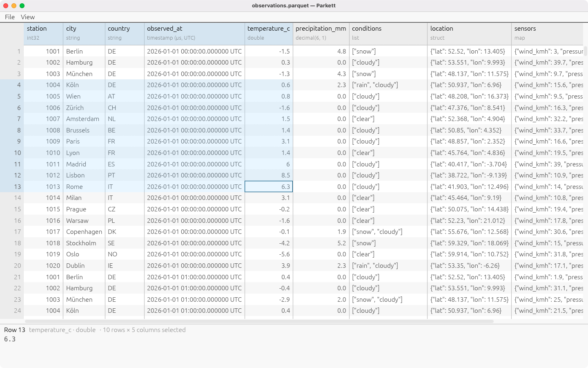
Task: Select station cell 1013
Action: 43,186
